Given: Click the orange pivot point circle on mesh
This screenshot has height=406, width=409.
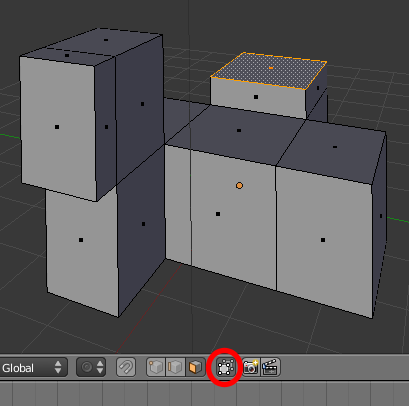Looking at the screenshot, I should point(239,186).
